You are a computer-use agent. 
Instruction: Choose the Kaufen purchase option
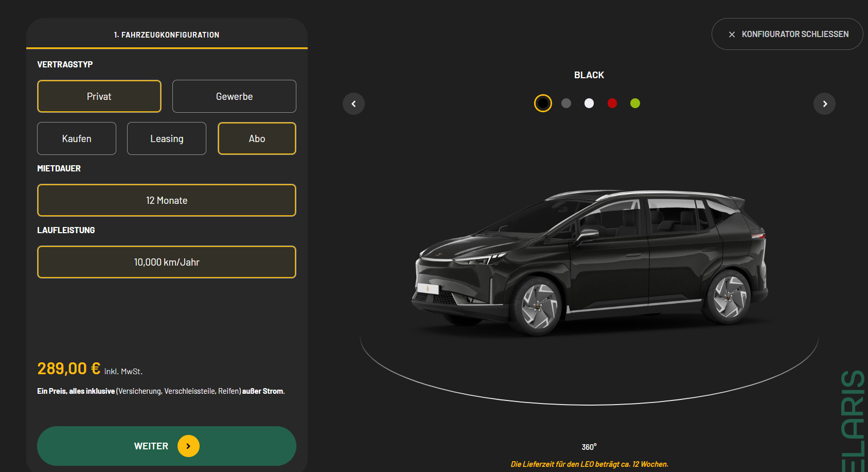tap(77, 138)
